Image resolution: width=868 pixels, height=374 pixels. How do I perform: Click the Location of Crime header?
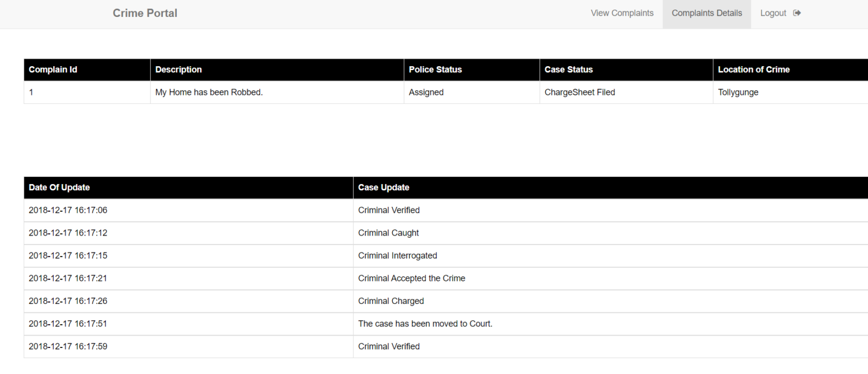tap(753, 69)
